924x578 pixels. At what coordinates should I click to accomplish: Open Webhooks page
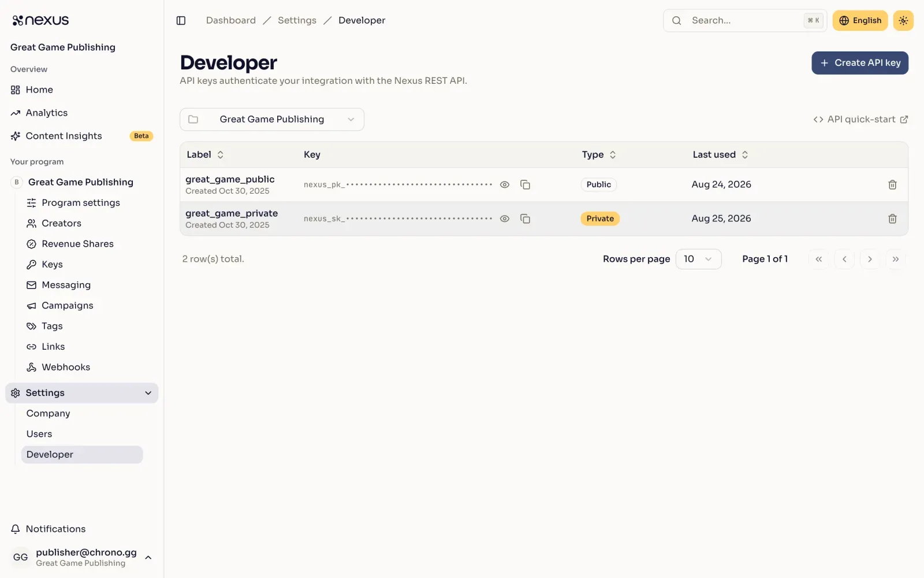pos(82,367)
